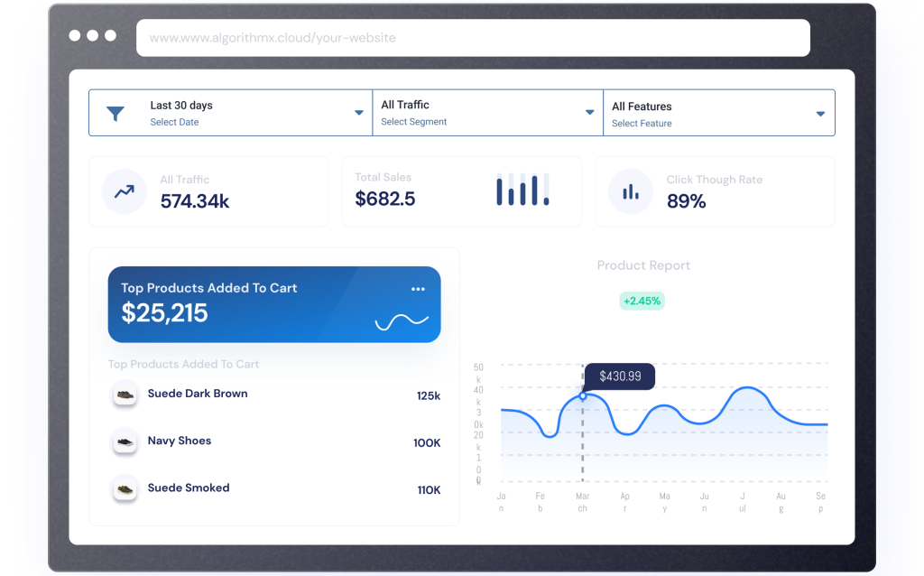Expand the Last 30 days date dropdown
Image resolution: width=924 pixels, height=576 pixels.
click(x=358, y=113)
